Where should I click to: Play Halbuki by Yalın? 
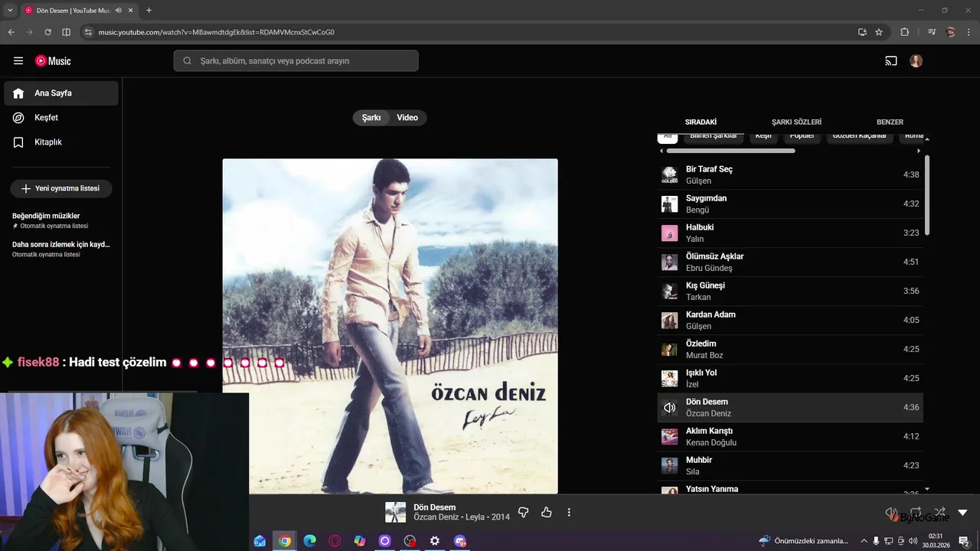[790, 233]
